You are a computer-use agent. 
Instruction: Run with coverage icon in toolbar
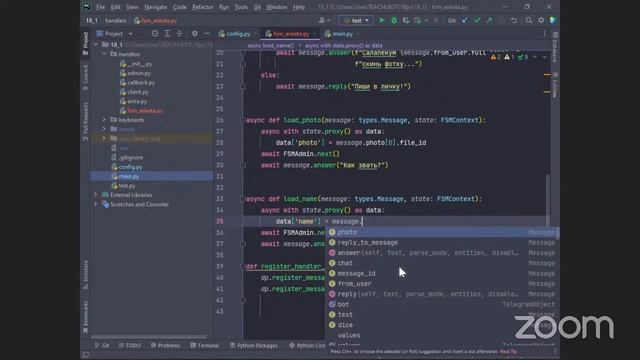coord(406,20)
